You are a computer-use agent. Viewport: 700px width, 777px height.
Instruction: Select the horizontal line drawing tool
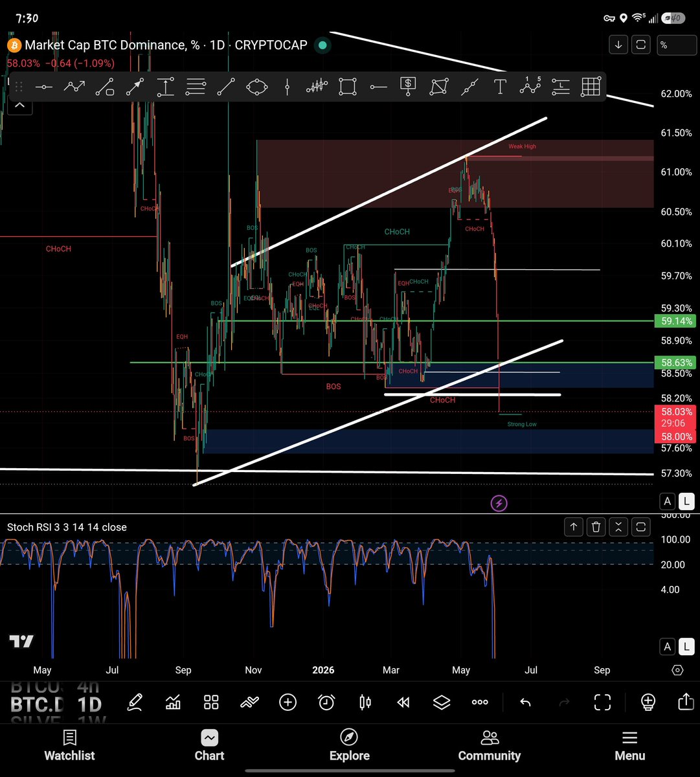(x=43, y=87)
